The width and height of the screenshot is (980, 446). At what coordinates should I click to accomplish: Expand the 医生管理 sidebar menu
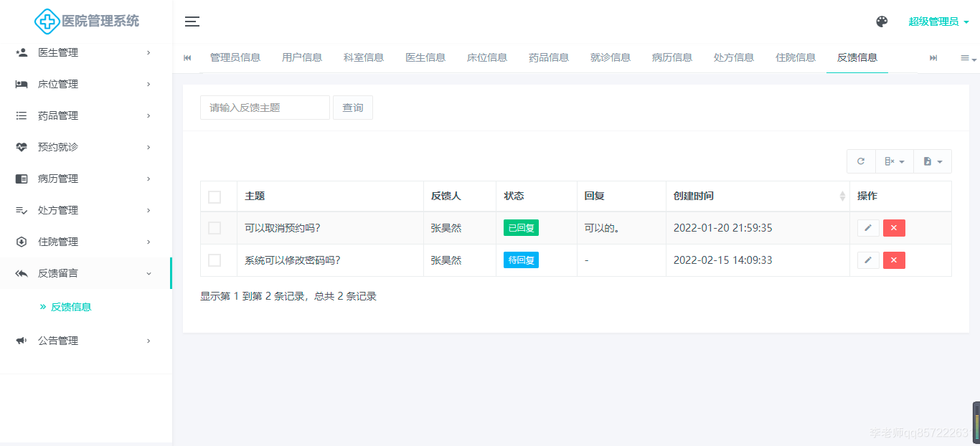coord(86,52)
